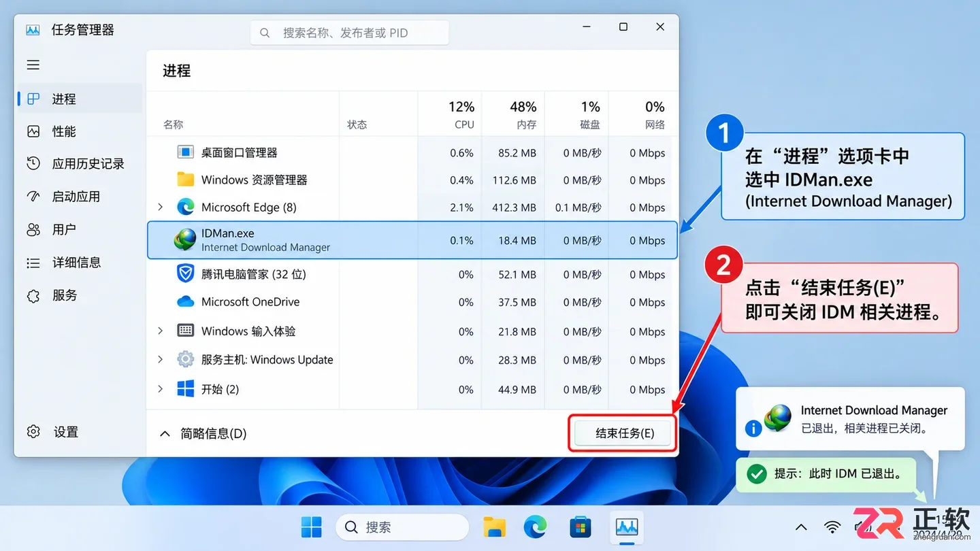Image resolution: width=980 pixels, height=551 pixels.
Task: Open Microsoft Store from the taskbar
Action: click(x=581, y=527)
